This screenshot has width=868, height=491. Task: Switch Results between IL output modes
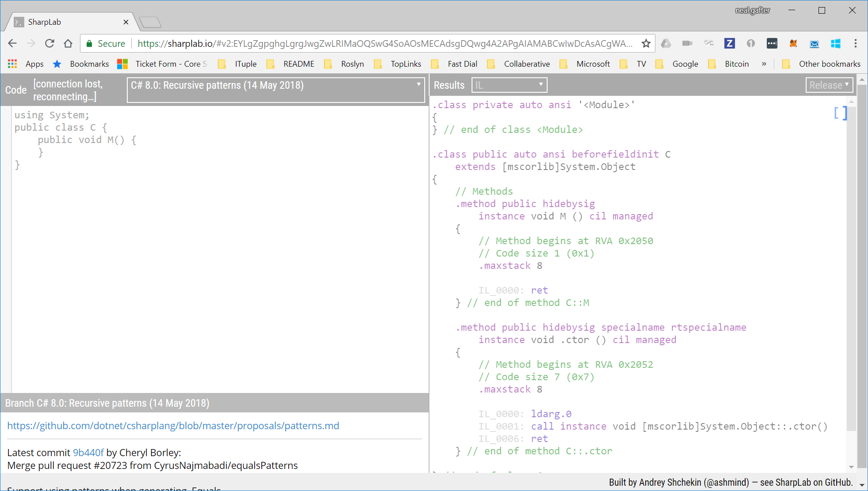pyautogui.click(x=509, y=85)
